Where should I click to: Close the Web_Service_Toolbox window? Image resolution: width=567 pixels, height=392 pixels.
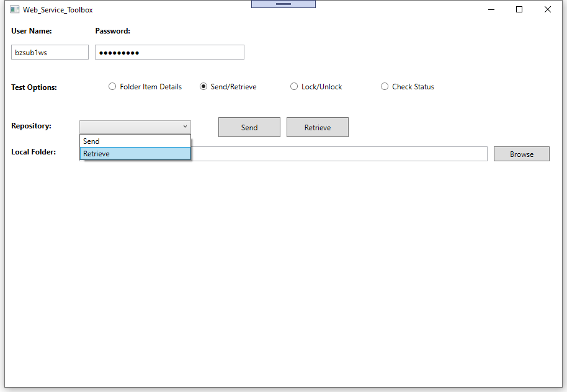pos(548,10)
